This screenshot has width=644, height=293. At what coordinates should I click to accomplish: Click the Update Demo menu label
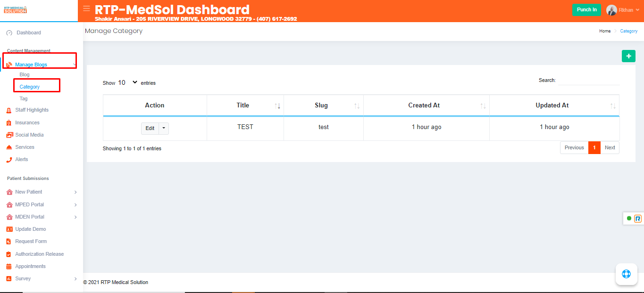(31, 229)
